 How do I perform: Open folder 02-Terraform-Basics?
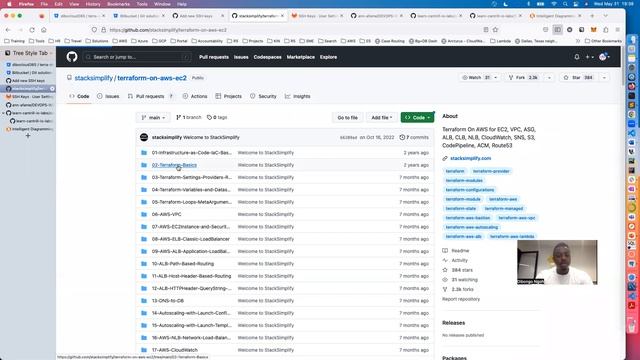174,165
